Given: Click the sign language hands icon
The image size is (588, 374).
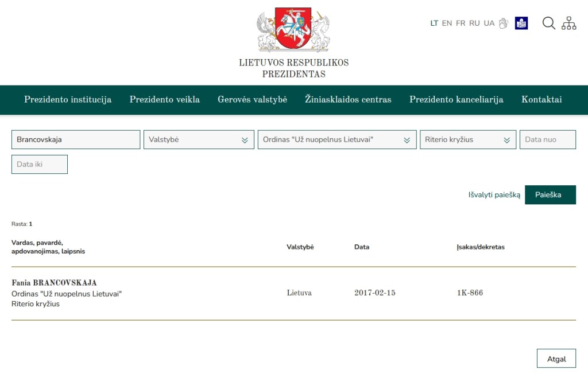Looking at the screenshot, I should click(504, 24).
